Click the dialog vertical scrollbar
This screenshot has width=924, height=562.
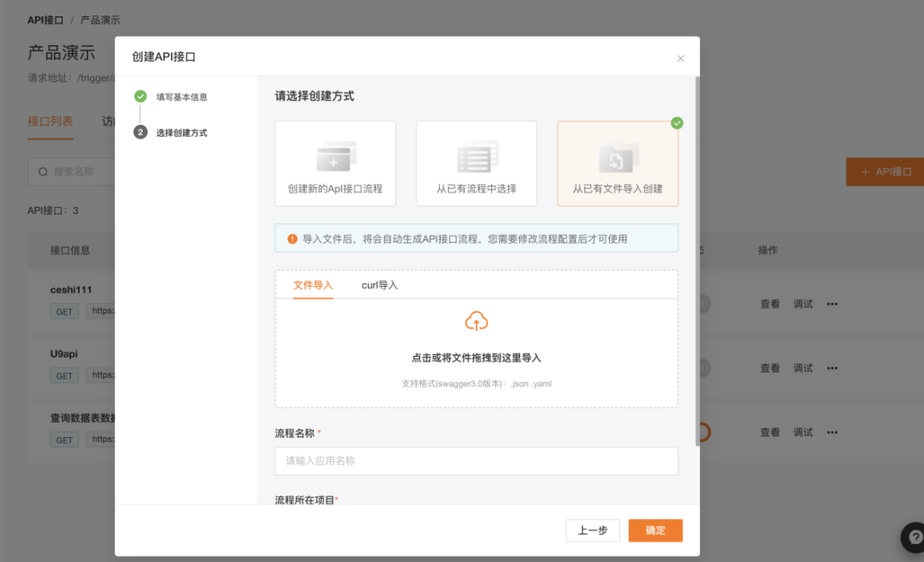(x=698, y=262)
